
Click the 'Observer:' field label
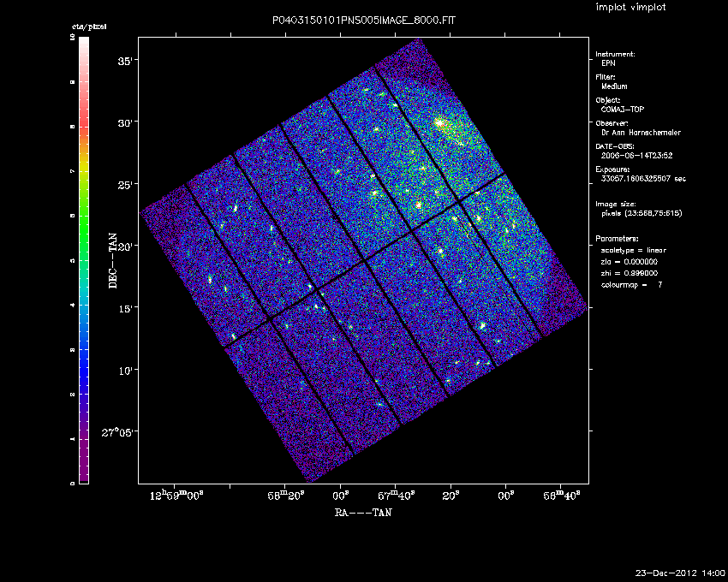[x=612, y=123]
